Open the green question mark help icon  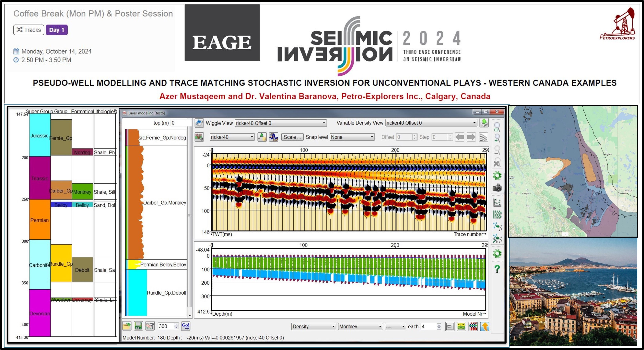497,269
